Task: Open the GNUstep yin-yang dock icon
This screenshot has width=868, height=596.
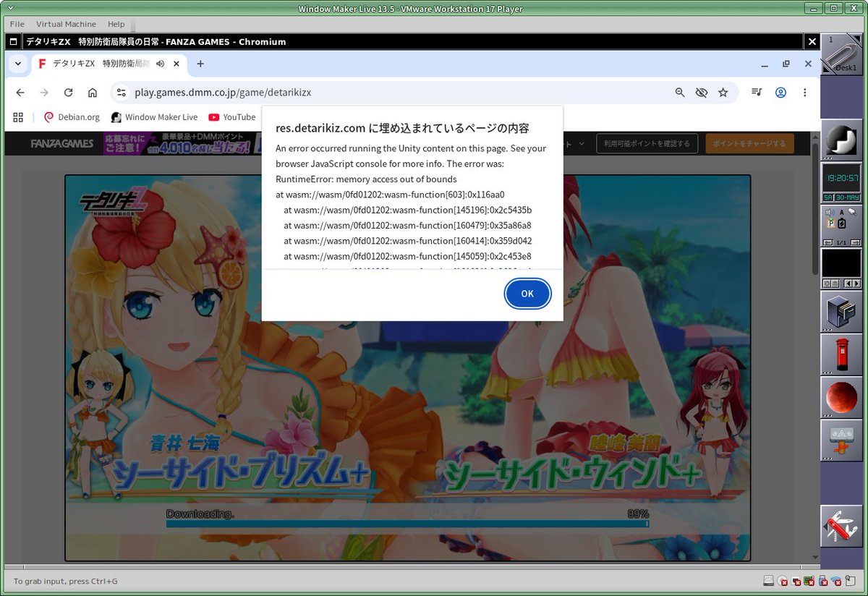Action: pyautogui.click(x=842, y=139)
